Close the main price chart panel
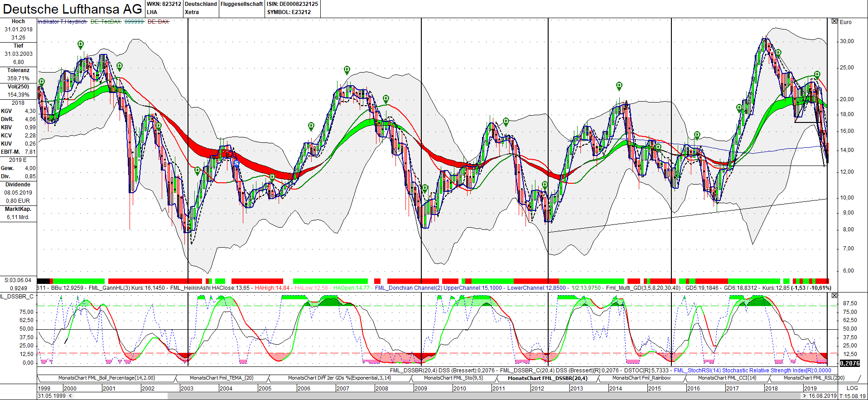Viewport: 868px width, 400px height. coord(834,21)
